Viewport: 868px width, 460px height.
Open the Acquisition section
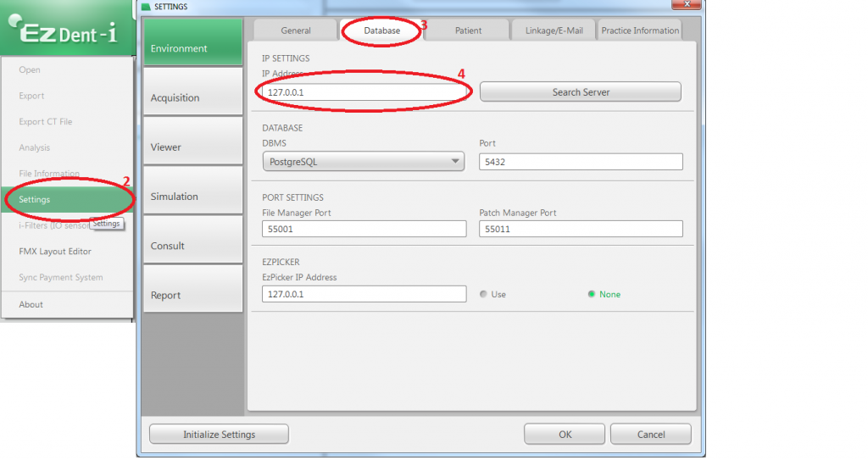point(193,91)
